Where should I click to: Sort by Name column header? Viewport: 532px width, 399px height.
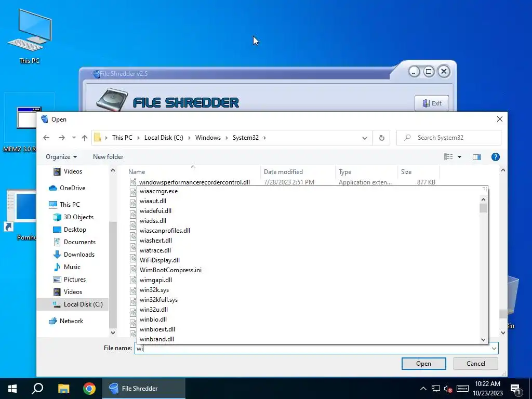click(137, 172)
